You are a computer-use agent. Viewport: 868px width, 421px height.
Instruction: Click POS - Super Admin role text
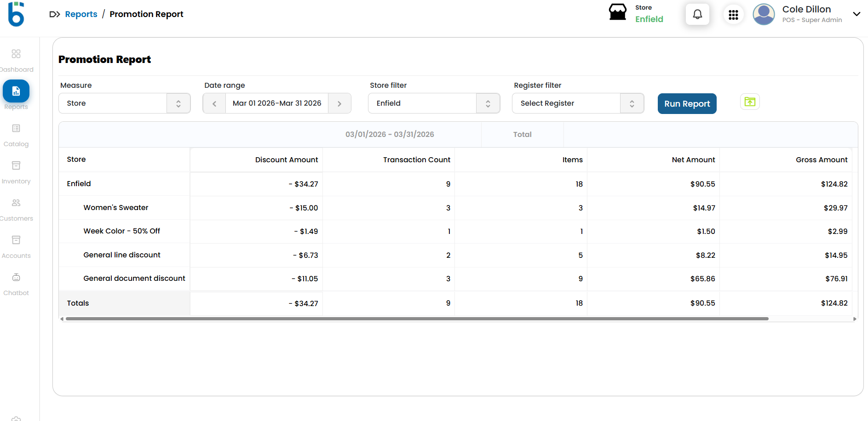click(x=812, y=20)
